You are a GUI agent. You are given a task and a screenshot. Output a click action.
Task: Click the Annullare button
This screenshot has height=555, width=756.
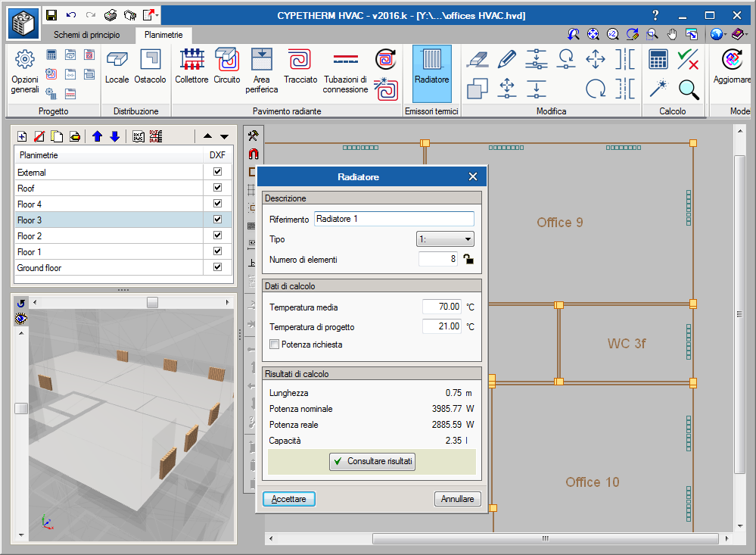point(458,499)
